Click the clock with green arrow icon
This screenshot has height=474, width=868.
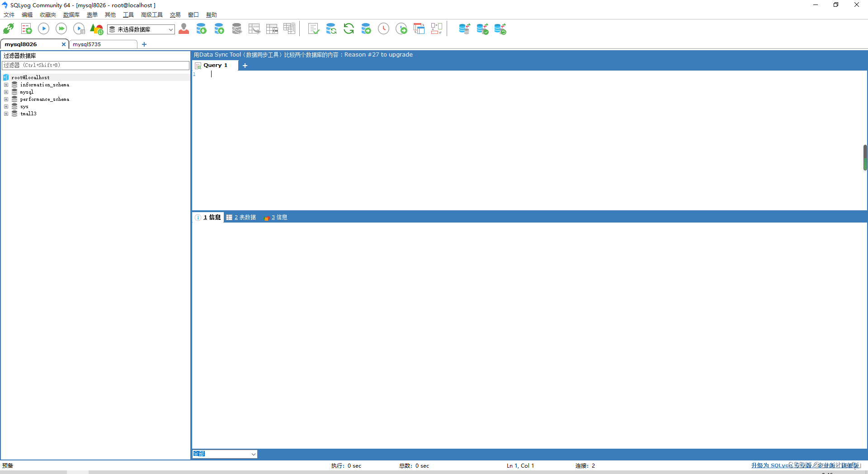(x=401, y=29)
